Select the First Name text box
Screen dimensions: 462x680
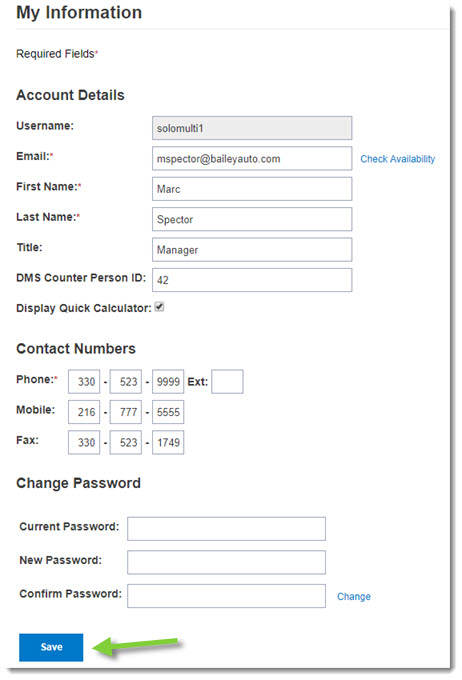tap(252, 189)
